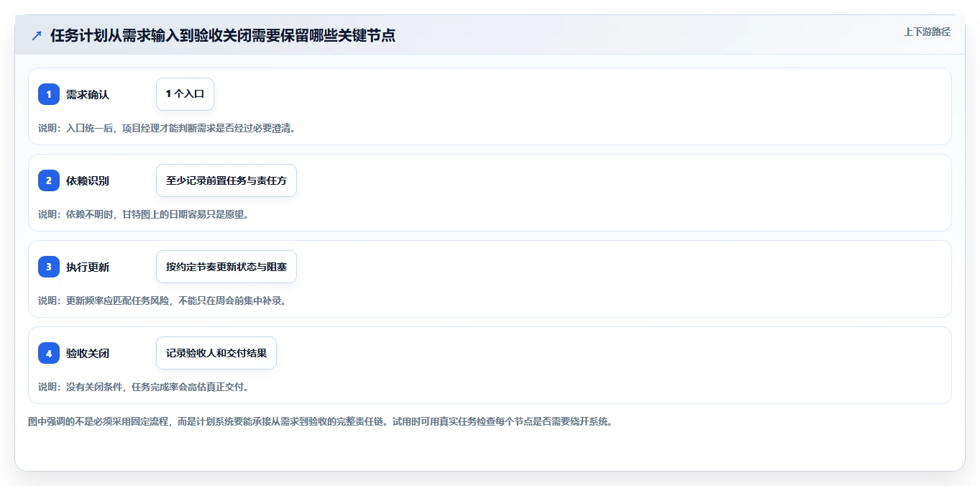Click the note starting 说明：依赖不明时
Viewport: 980px width, 486px height.
click(x=143, y=214)
